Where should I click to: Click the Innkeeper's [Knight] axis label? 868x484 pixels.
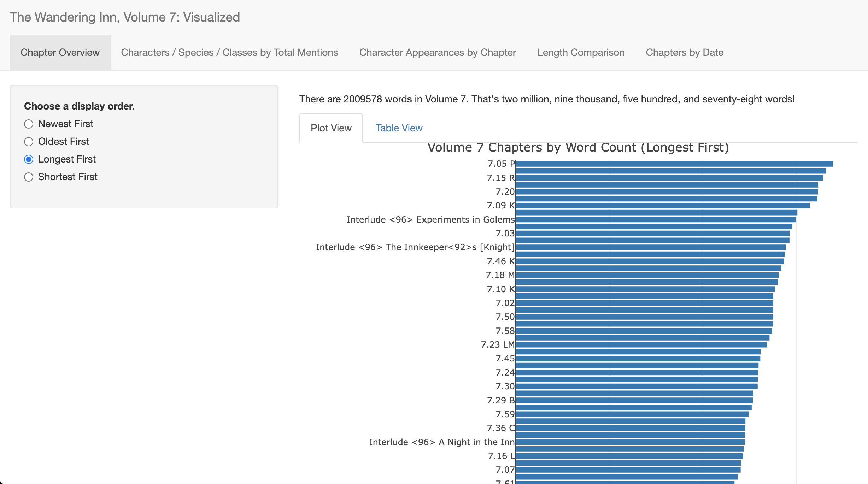415,247
